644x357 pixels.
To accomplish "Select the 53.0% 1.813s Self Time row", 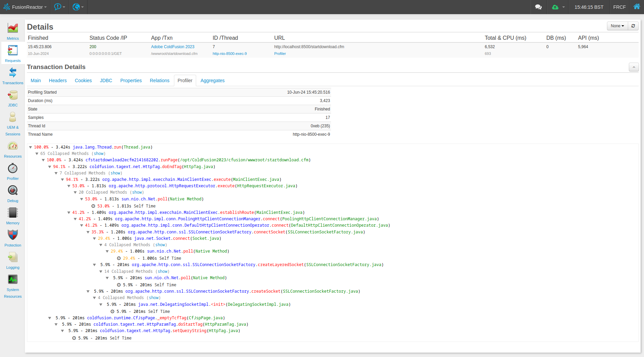I will click(123, 206).
